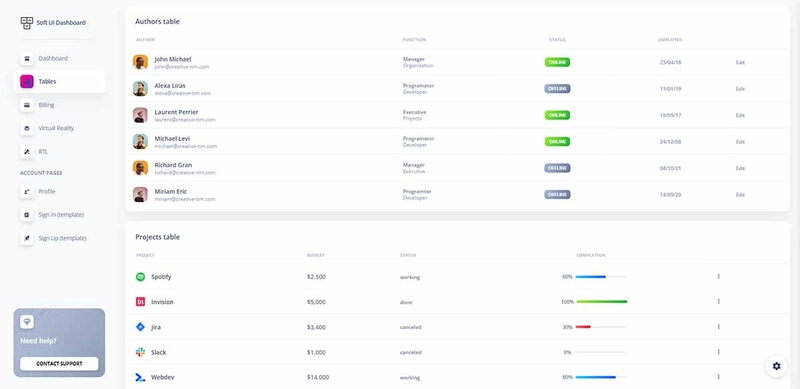Click Alexa Liras's avatar
The image size is (800, 389).
140,89
